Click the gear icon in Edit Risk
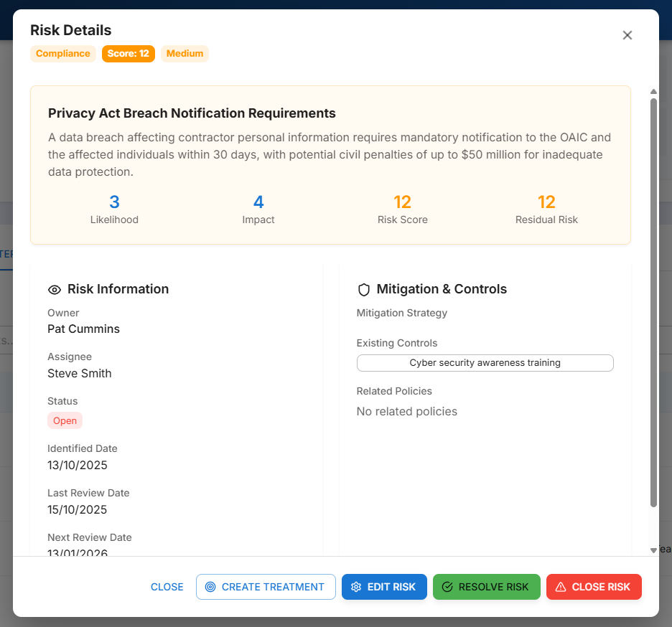672x627 pixels. pyautogui.click(x=356, y=587)
